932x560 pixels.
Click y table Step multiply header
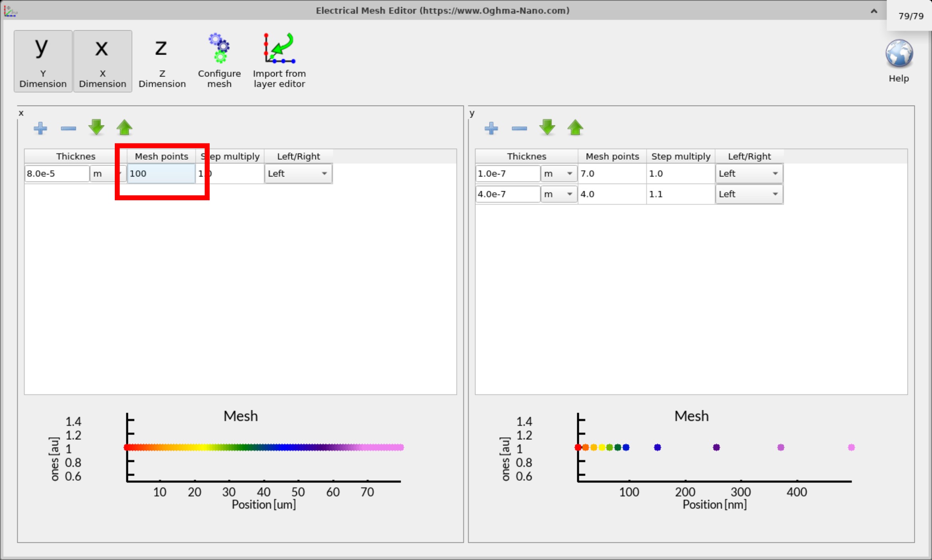[x=681, y=157]
